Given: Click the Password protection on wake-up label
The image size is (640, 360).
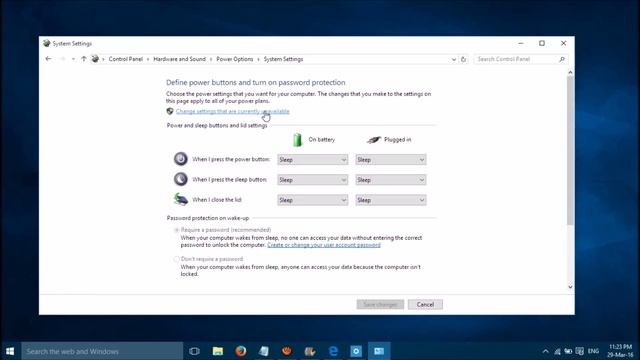Looking at the screenshot, I should [208, 218].
